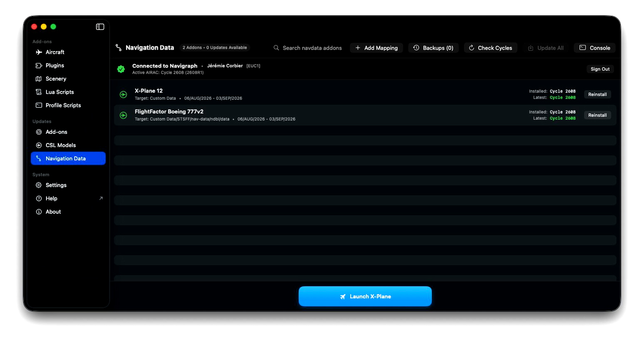
Task: Click the 2 Addons updates available badge
Action: click(x=215, y=48)
